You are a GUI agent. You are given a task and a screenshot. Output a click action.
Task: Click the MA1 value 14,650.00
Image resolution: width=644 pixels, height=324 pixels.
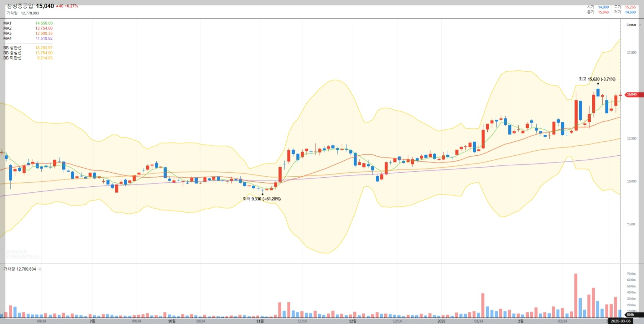(x=44, y=23)
